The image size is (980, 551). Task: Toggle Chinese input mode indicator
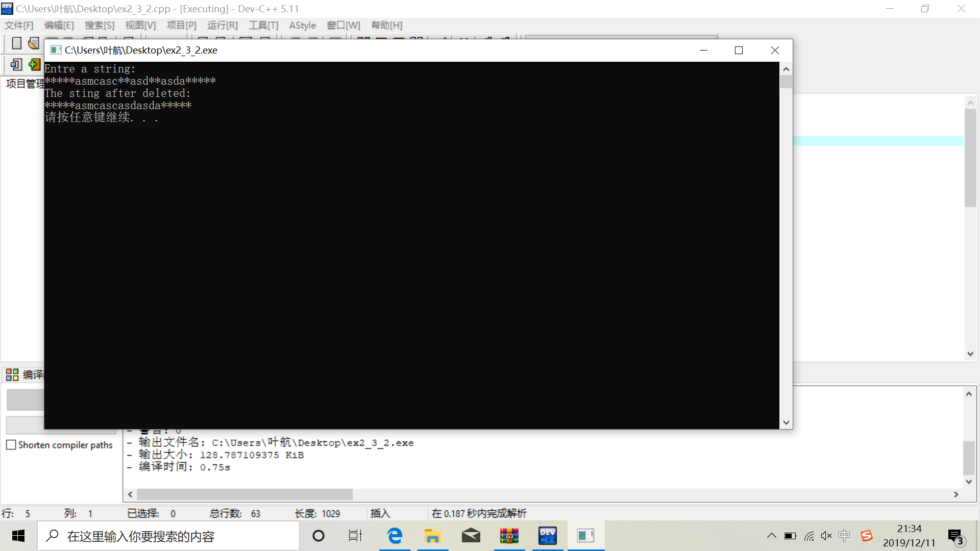pos(844,536)
